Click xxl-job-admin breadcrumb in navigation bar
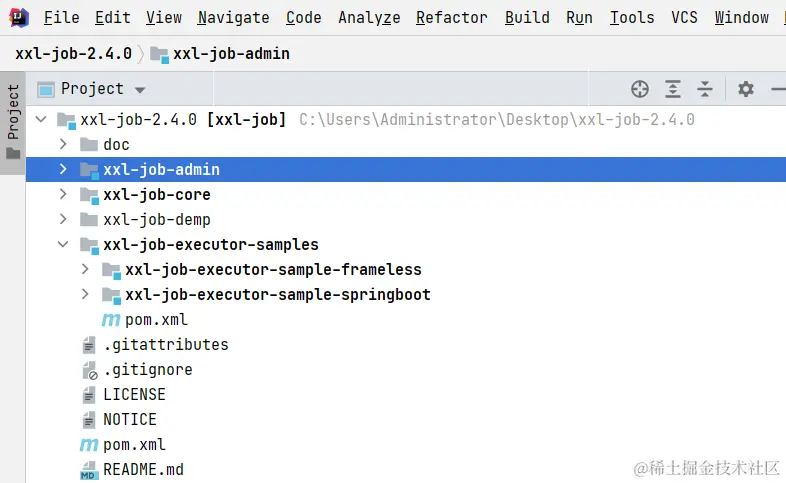This screenshot has height=483, width=786. coord(231,54)
